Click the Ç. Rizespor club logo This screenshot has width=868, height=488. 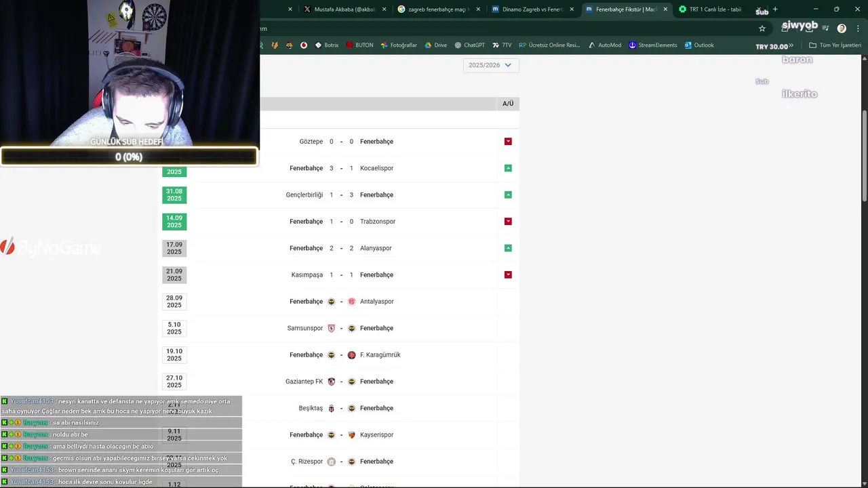(332, 462)
